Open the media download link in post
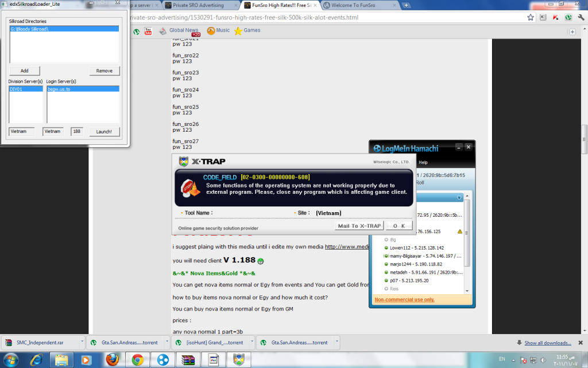Screen dimensions: 588x368 [x=347, y=247]
